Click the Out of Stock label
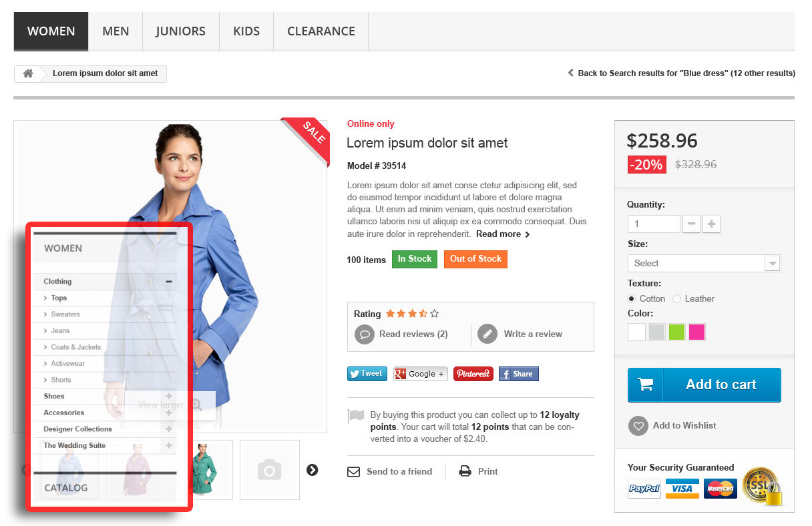 coord(475,259)
